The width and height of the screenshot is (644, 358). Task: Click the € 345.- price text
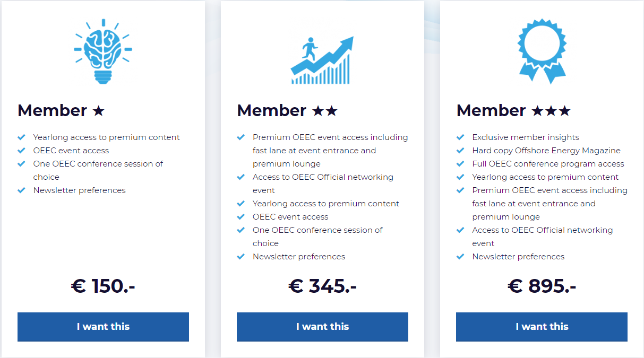[x=322, y=286]
